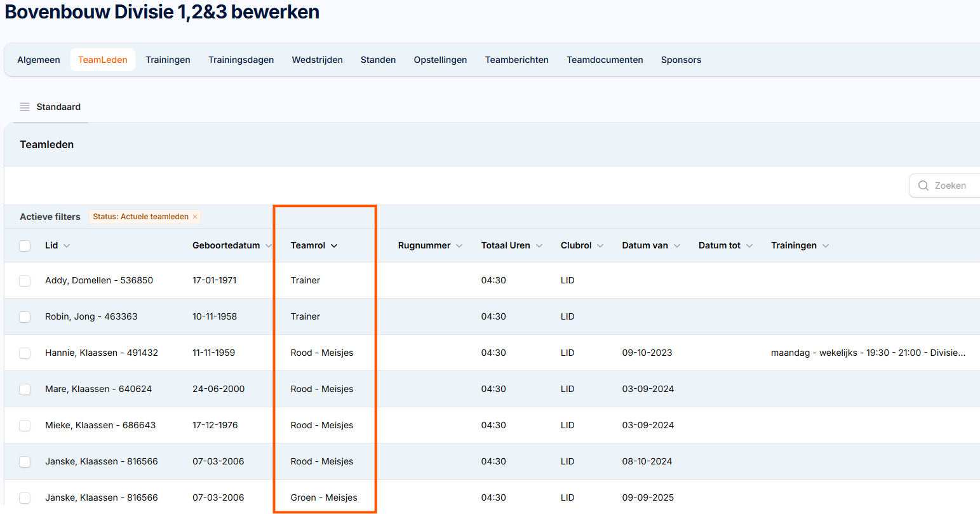Switch to the Algemeen tab
980x514 pixels.
(39, 60)
